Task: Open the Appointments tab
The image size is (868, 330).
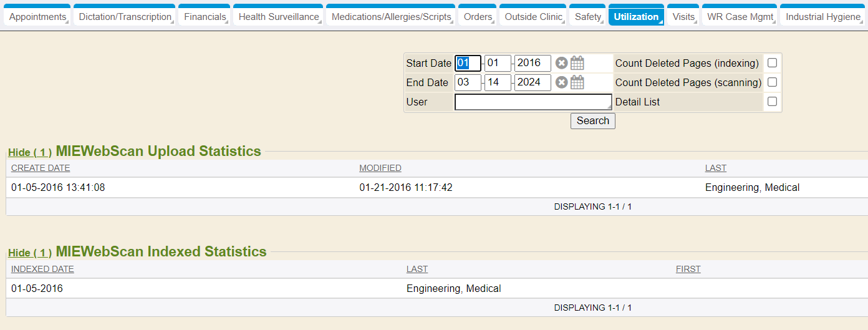Action: tap(37, 17)
